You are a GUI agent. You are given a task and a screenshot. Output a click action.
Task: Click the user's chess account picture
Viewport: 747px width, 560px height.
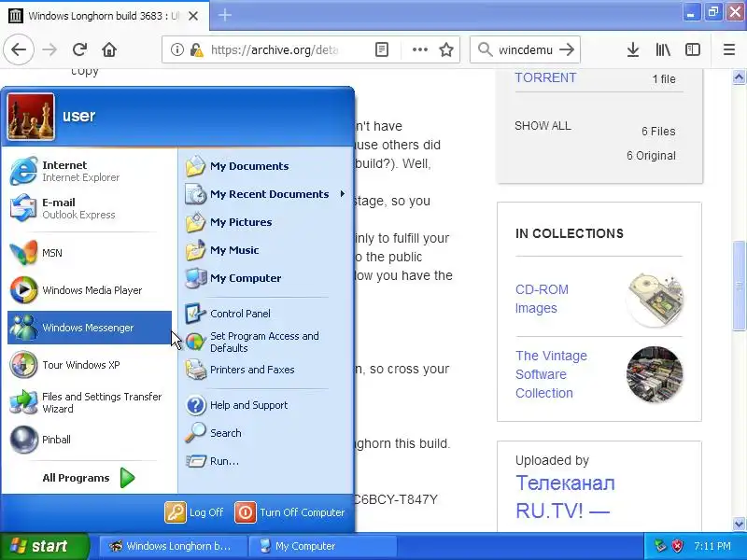coord(31,117)
